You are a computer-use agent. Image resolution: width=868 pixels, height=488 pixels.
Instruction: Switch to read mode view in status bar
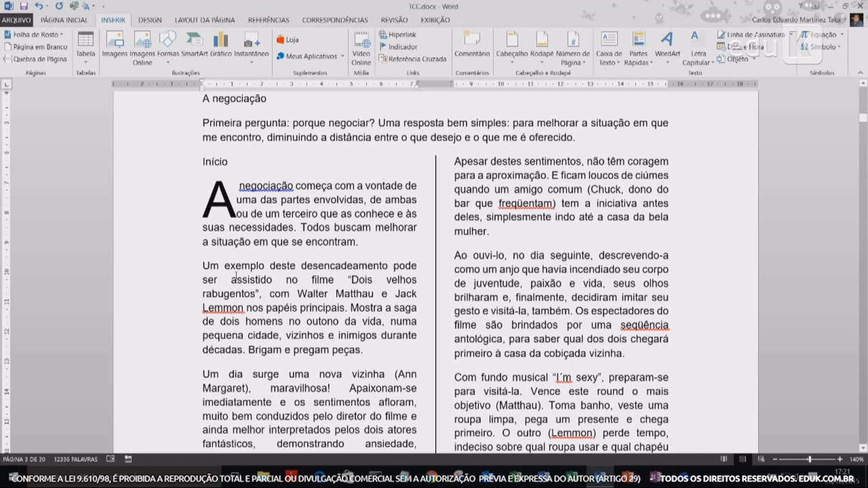coord(724,459)
